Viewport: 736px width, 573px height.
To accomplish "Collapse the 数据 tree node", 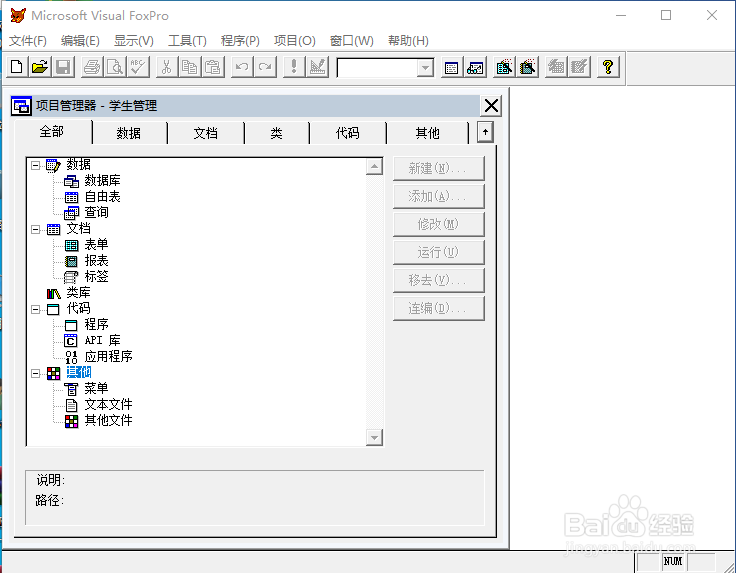I will tap(36, 165).
